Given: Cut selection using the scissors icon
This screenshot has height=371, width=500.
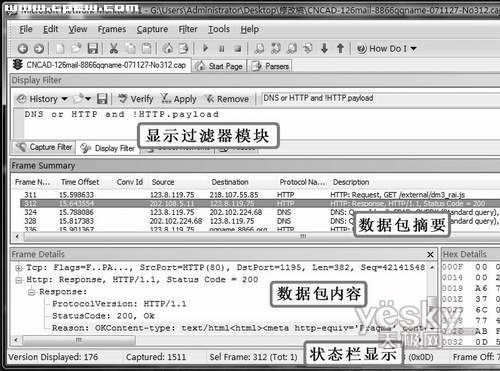Looking at the screenshot, I should coord(114,49).
